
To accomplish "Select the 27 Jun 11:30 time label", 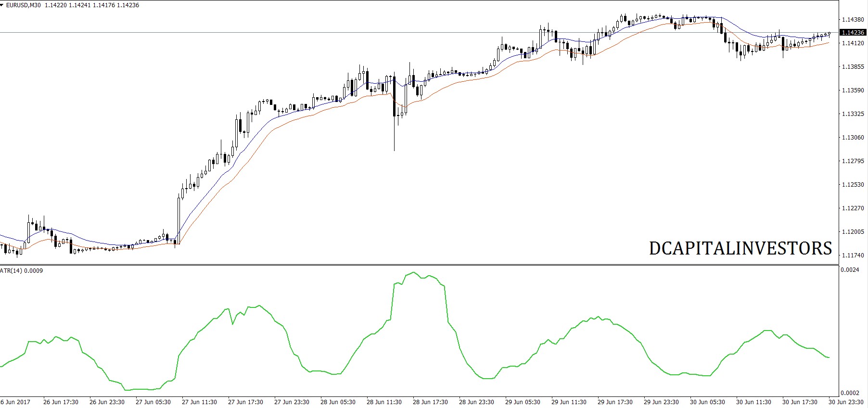I will [199, 402].
